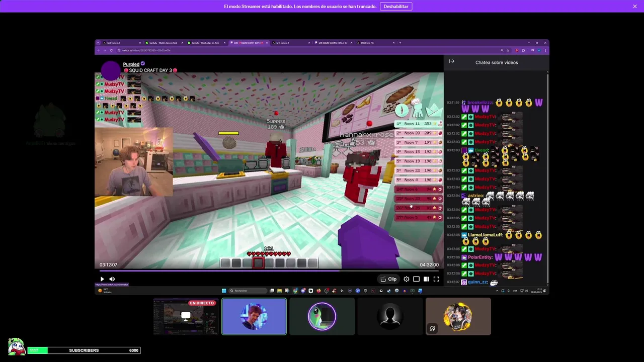Click the green mascot icon by subscribers bar

pos(17,346)
